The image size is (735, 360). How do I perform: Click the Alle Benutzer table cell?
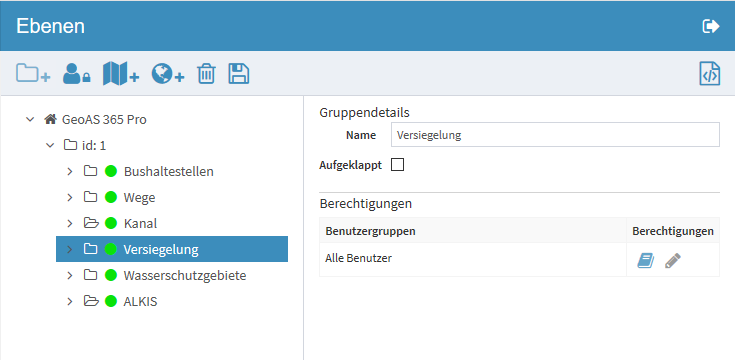point(472,260)
